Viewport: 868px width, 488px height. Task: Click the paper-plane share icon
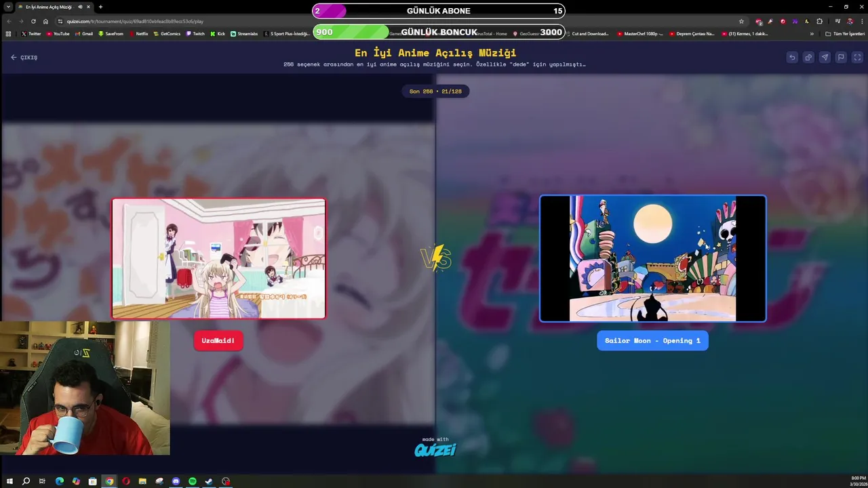pyautogui.click(x=825, y=58)
